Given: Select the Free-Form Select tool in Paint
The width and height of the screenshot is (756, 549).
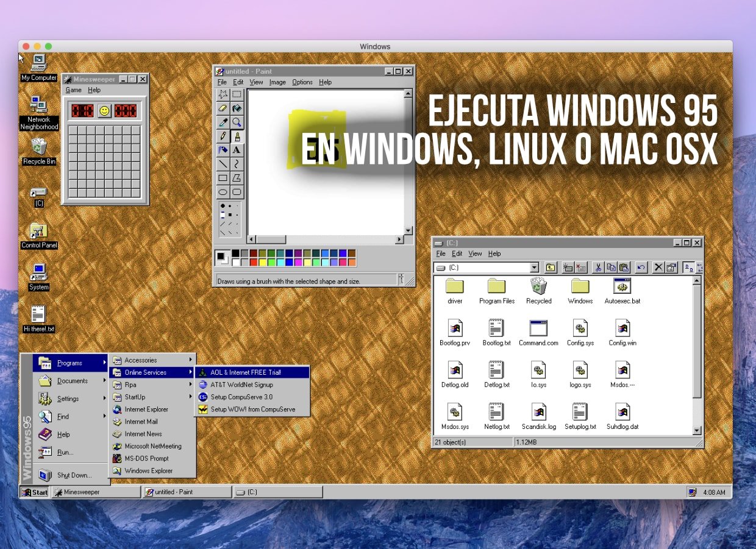Looking at the screenshot, I should (223, 94).
